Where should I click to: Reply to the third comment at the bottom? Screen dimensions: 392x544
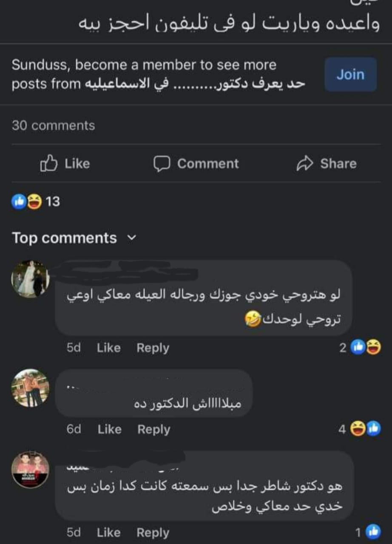[x=153, y=533]
